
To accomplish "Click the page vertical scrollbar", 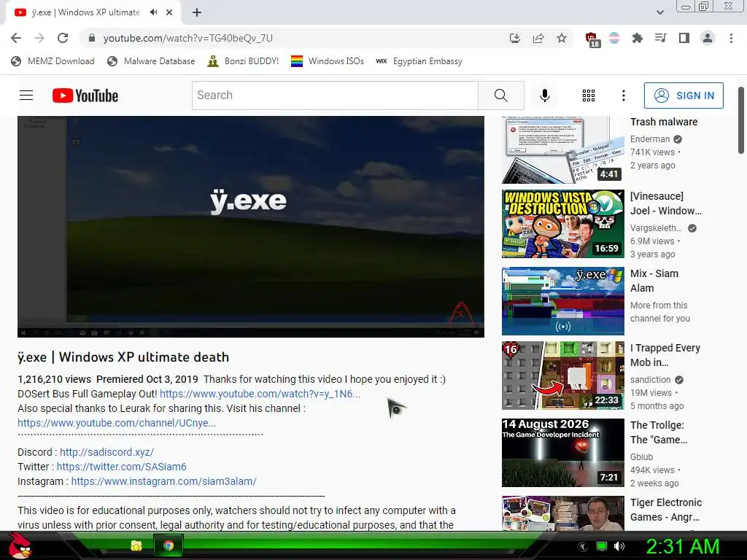I will 741,121.
